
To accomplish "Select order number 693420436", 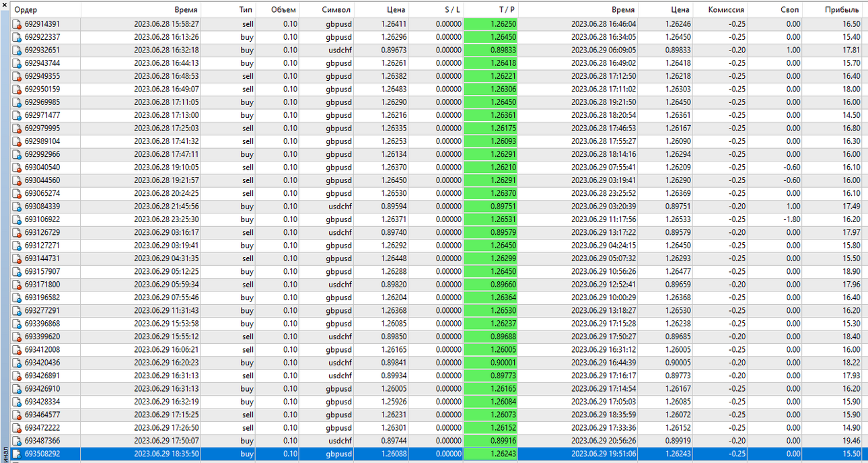I will tap(42, 363).
